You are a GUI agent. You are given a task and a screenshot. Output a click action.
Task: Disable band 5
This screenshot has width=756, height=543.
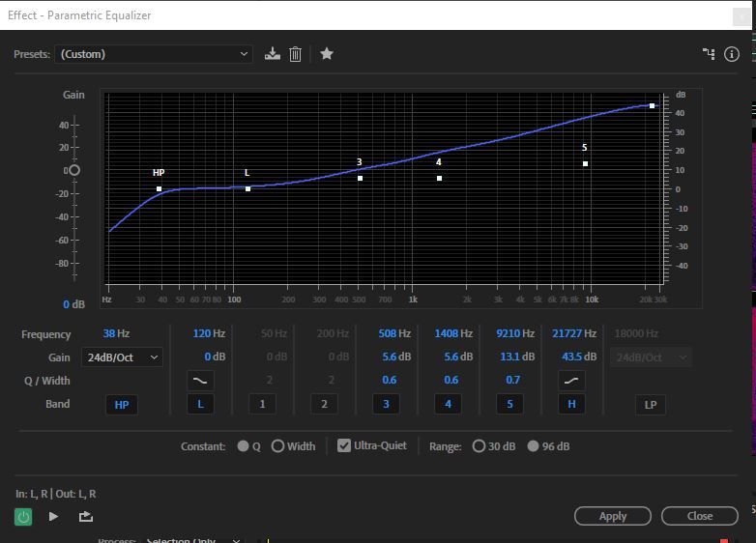click(x=509, y=404)
